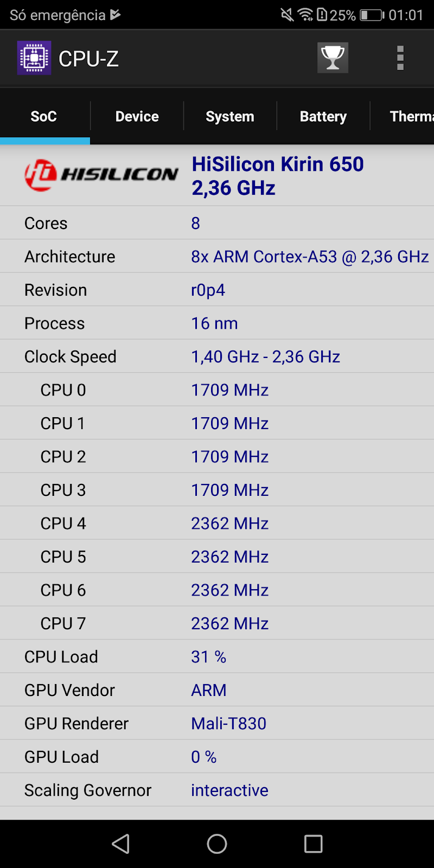The height and width of the screenshot is (868, 434).
Task: Open the trophy benchmark icon
Action: pos(333,58)
